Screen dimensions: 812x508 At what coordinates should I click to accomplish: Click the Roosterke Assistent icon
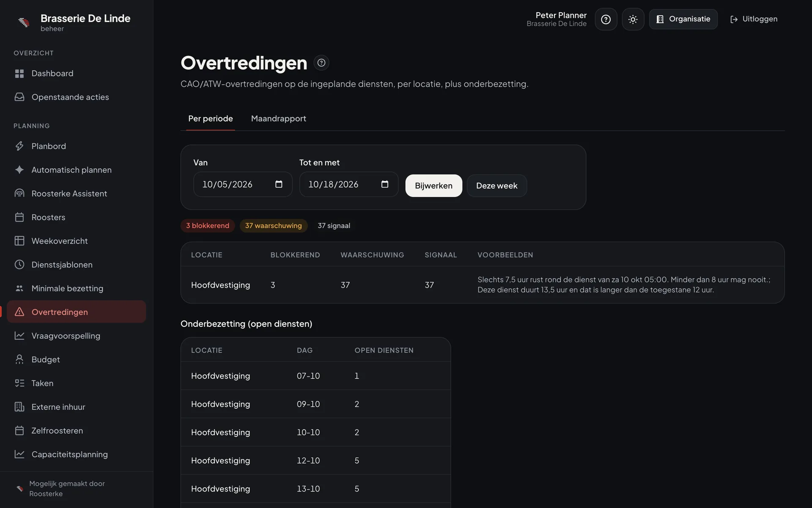(19, 194)
